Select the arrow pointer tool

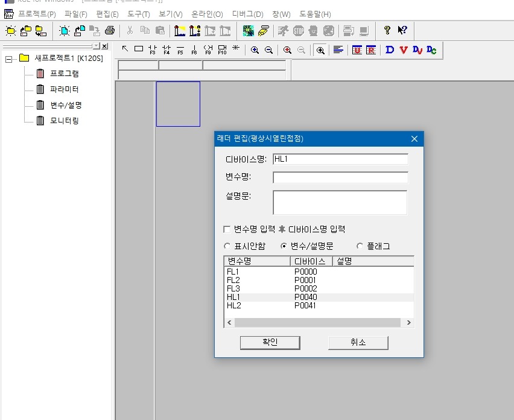(125, 49)
